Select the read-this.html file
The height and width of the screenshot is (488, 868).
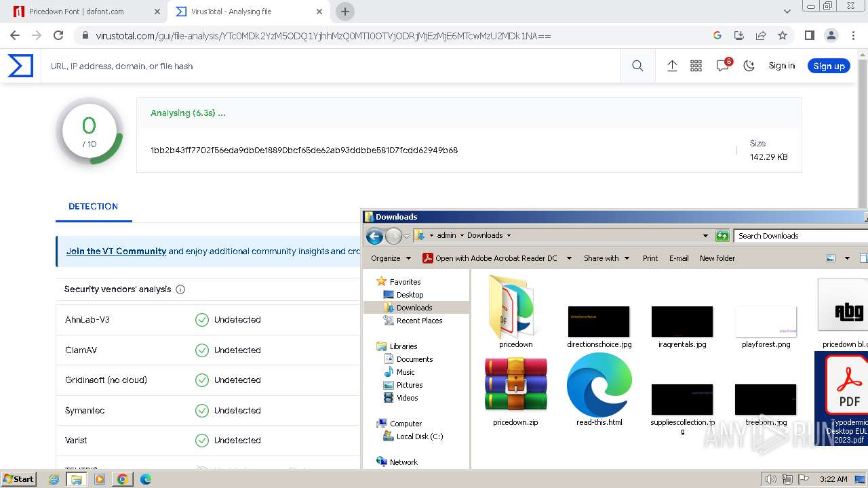pos(599,390)
